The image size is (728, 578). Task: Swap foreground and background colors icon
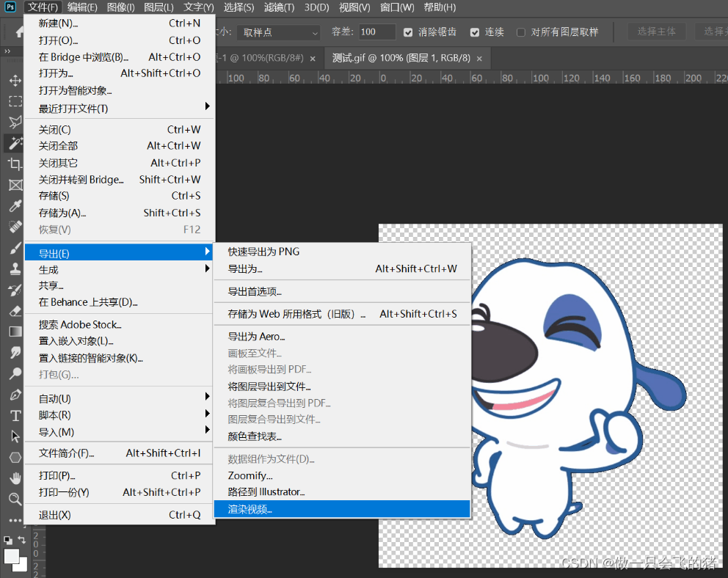[x=22, y=540]
